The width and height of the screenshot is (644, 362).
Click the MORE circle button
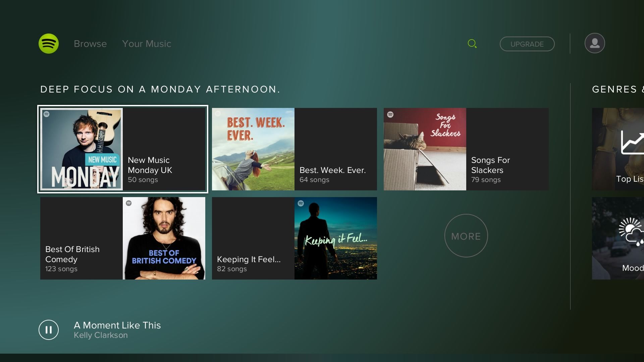[466, 236]
